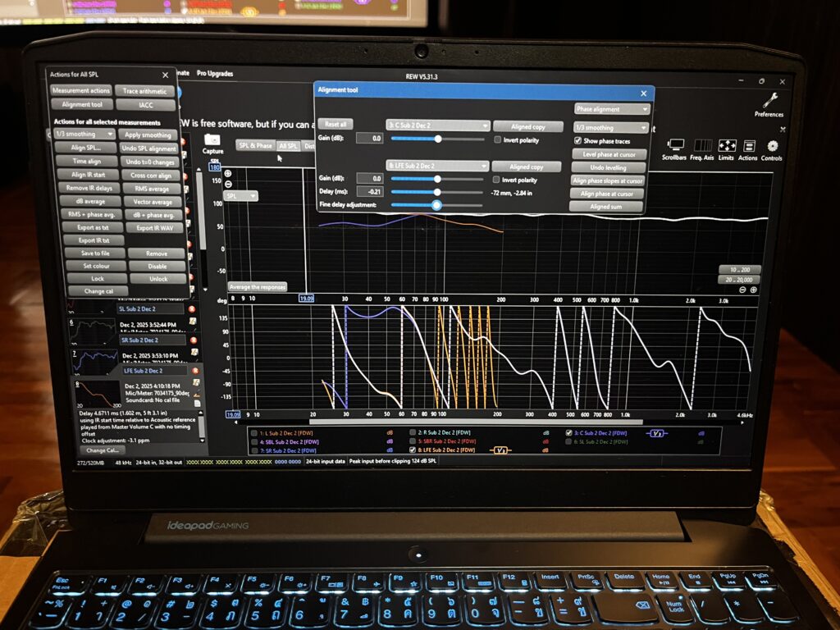Check the 4: SBL Sub 2 Dec 2 legend box

[254, 442]
